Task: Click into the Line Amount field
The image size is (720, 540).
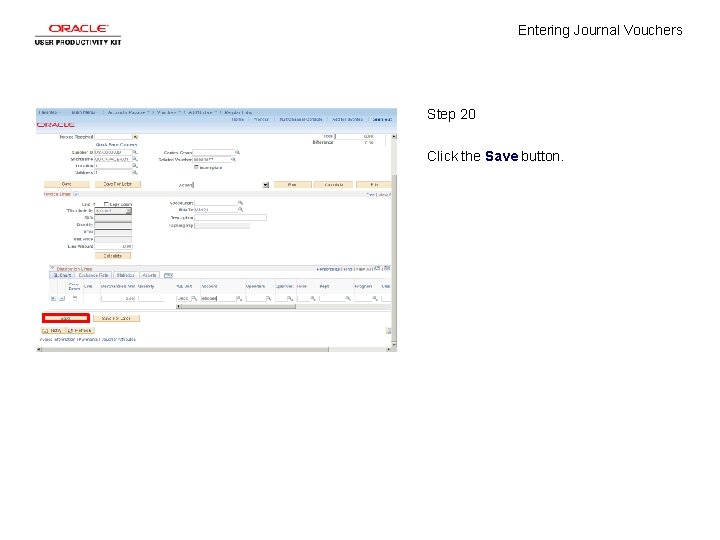Action: [113, 247]
